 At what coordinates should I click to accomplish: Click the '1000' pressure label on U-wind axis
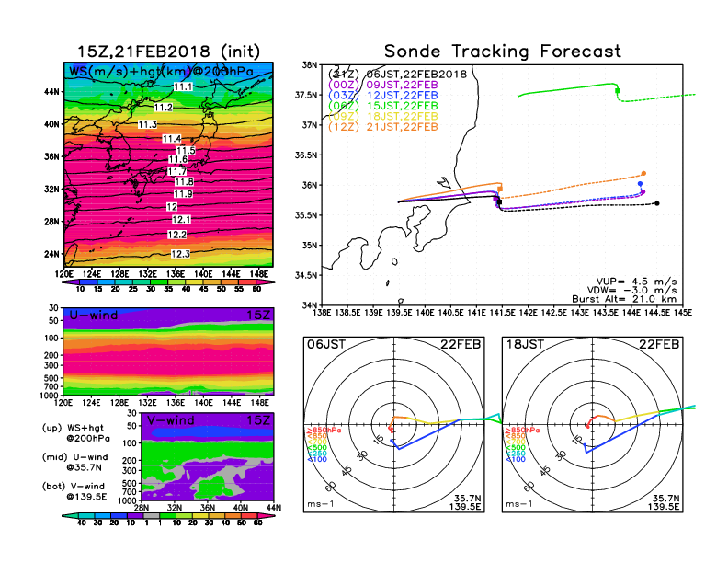pos(50,396)
